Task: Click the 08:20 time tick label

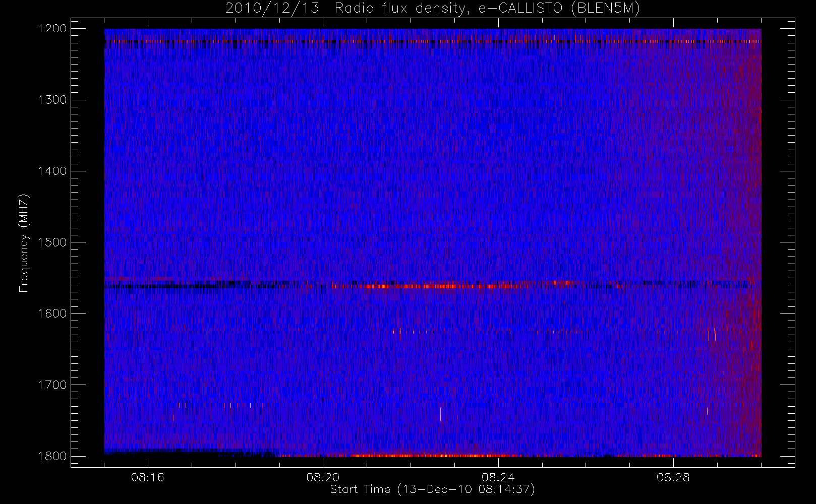Action: 323,477
